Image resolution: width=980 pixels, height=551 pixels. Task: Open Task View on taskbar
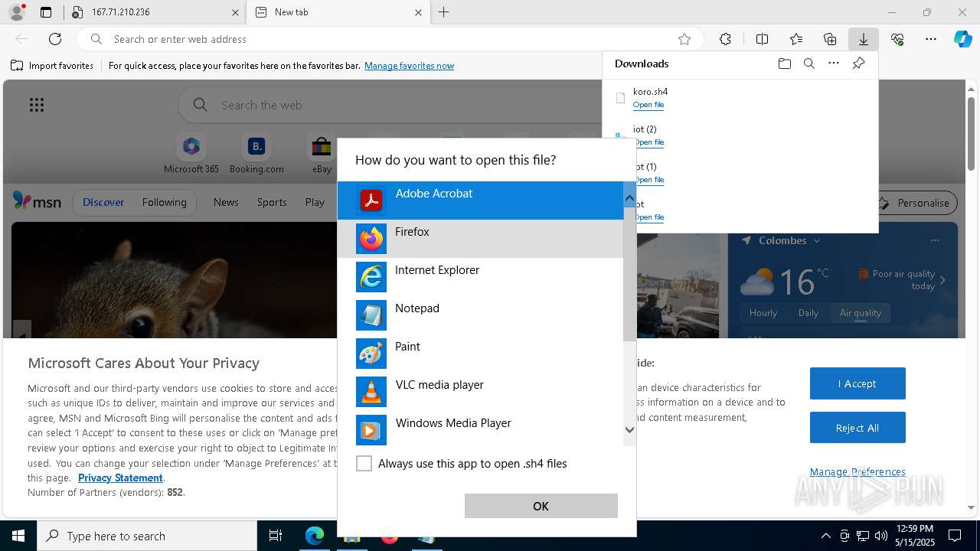click(x=276, y=536)
